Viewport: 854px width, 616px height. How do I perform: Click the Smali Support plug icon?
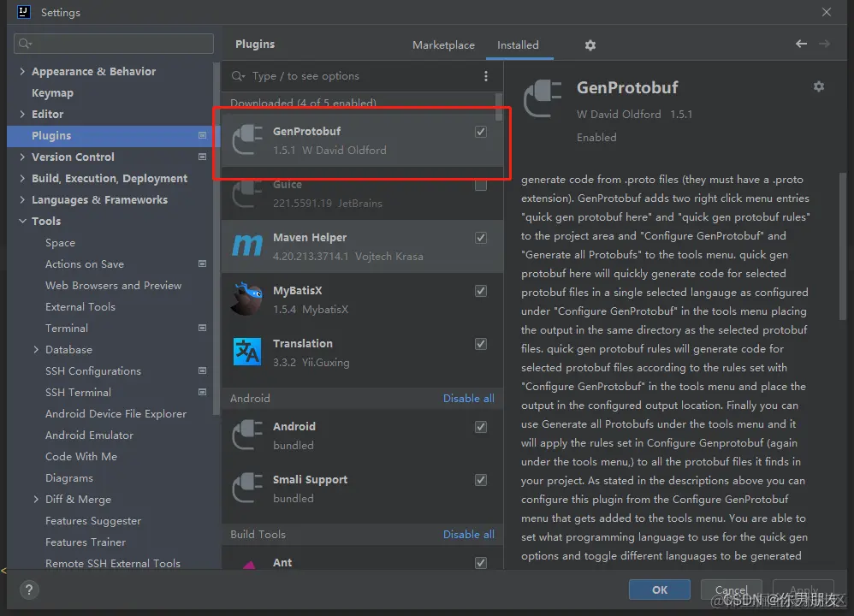point(247,488)
